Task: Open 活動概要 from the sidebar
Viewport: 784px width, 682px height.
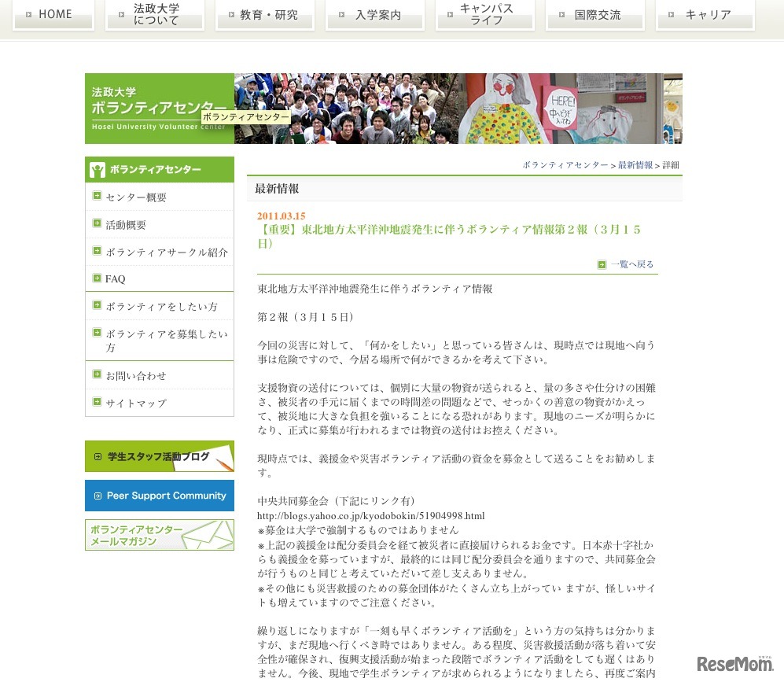Action: point(130,224)
